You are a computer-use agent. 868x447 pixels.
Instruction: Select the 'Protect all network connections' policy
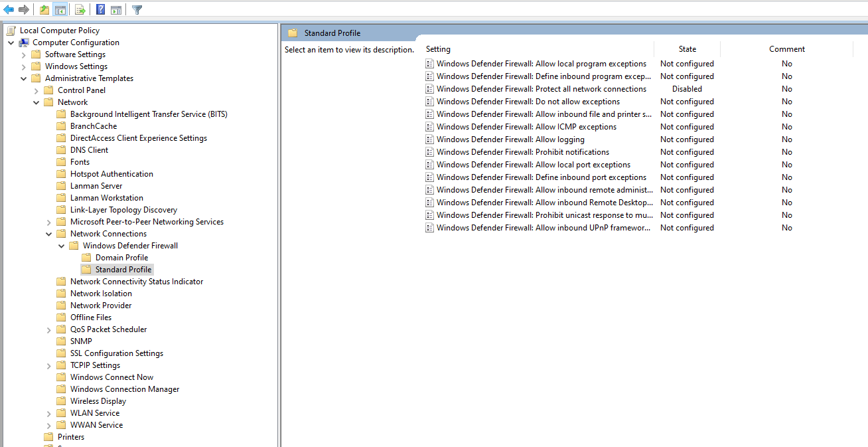tap(541, 89)
